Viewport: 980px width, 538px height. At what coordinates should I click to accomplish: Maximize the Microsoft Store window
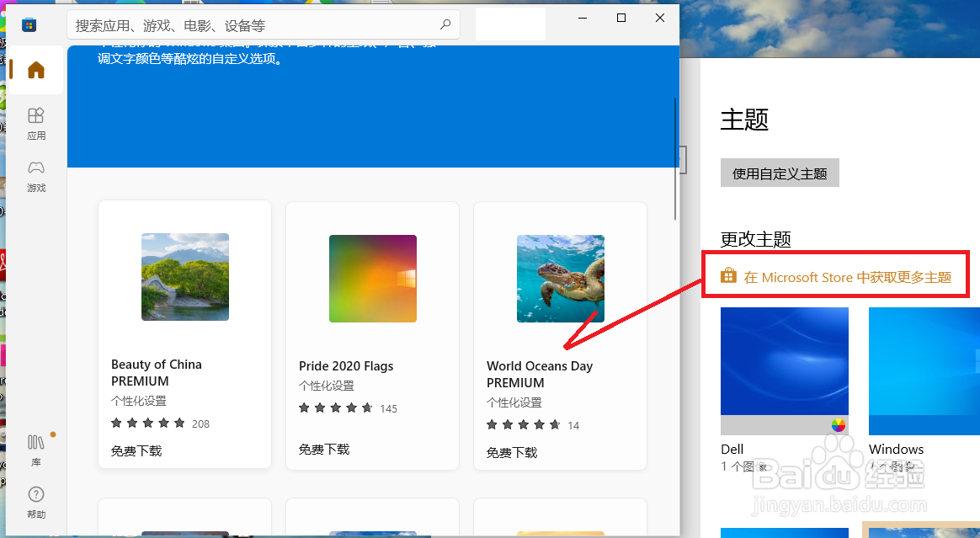pyautogui.click(x=621, y=19)
